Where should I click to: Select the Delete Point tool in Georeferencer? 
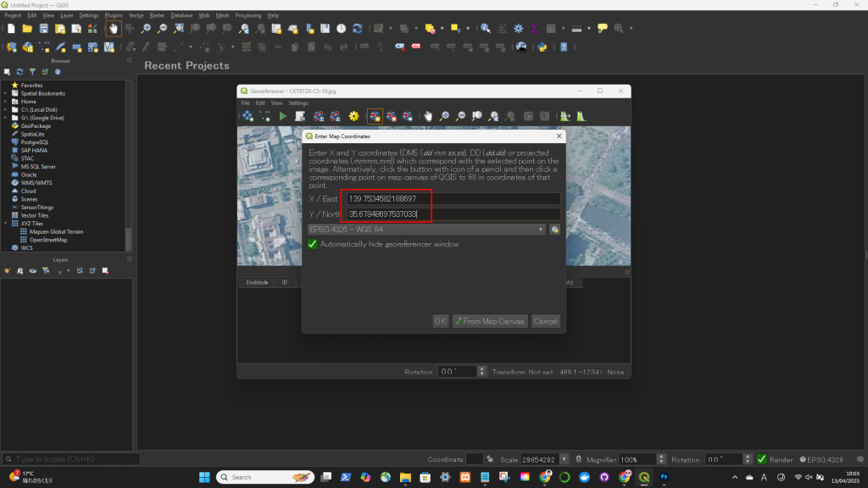(x=391, y=116)
